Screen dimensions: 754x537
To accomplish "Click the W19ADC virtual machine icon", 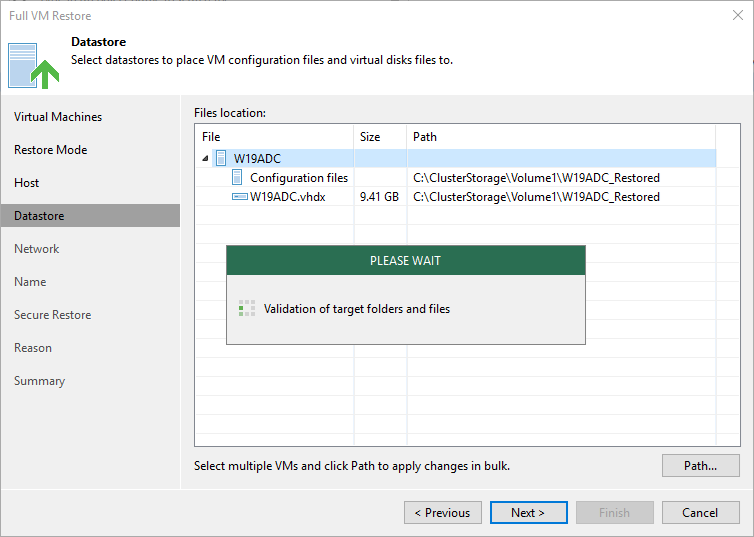I will 221,158.
